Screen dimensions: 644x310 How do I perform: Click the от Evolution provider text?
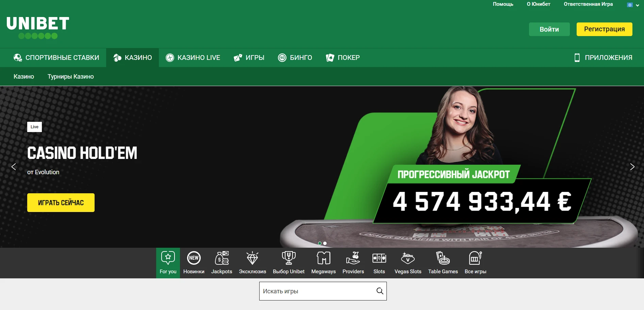tap(43, 172)
